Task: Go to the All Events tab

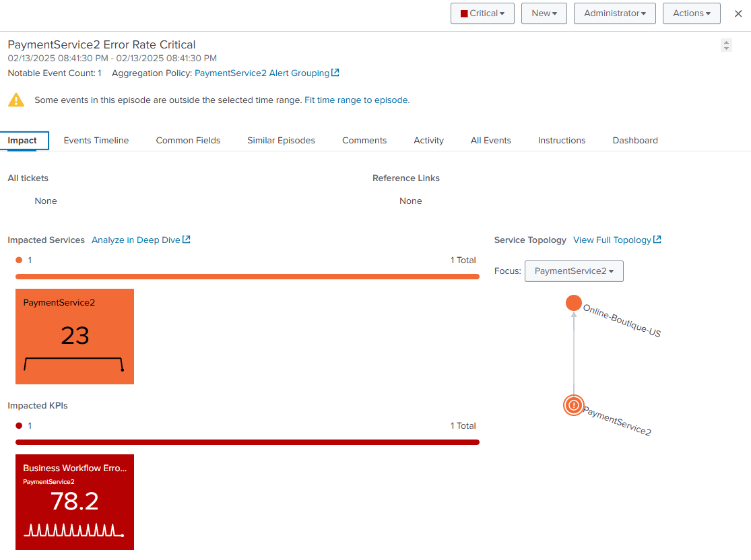Action: (490, 141)
